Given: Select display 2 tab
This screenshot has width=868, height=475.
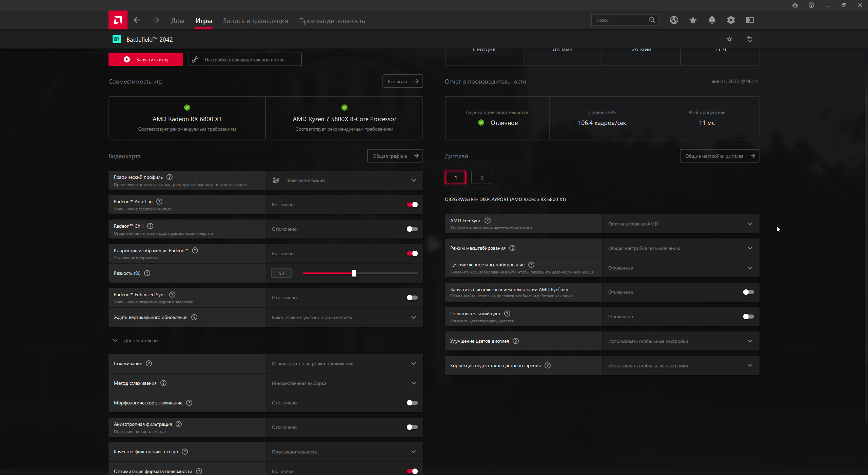Looking at the screenshot, I should [x=482, y=177].
